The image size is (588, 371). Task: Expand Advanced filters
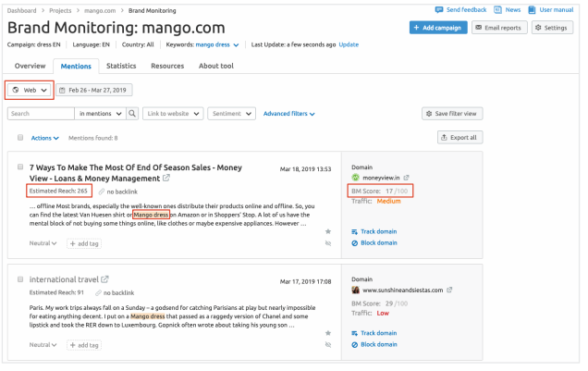(x=288, y=114)
